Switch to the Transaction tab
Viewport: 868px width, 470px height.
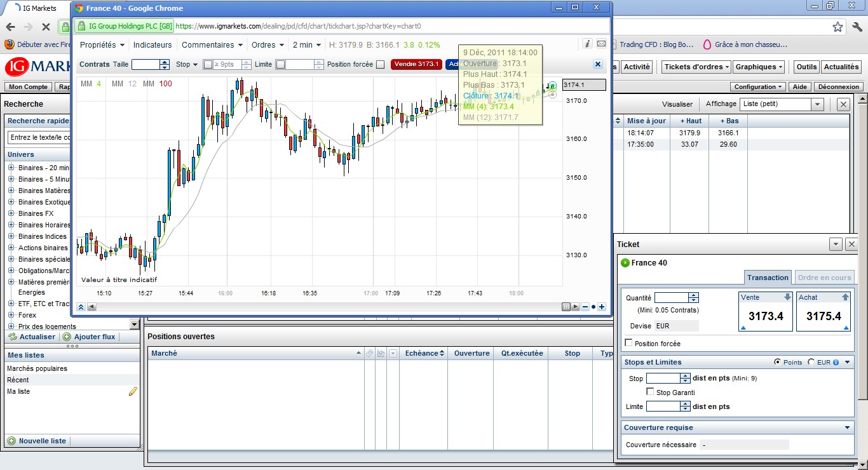click(x=768, y=278)
